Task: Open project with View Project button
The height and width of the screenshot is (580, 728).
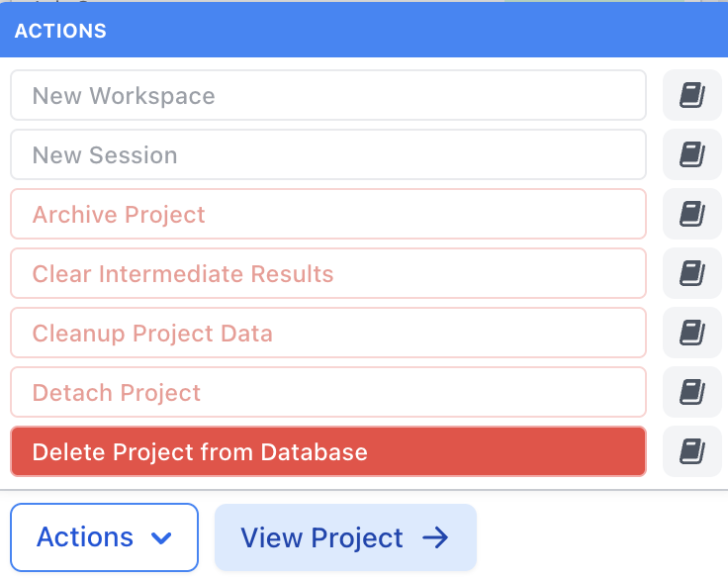Action: tap(344, 538)
